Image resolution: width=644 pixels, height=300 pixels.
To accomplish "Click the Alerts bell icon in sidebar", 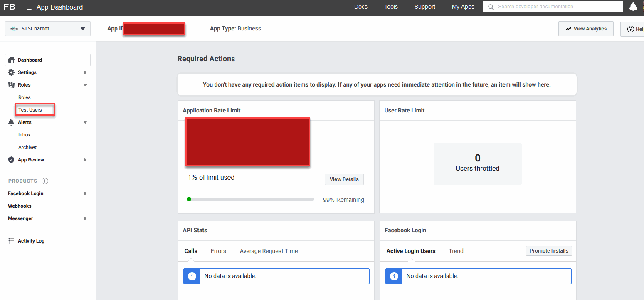I will click(x=11, y=122).
